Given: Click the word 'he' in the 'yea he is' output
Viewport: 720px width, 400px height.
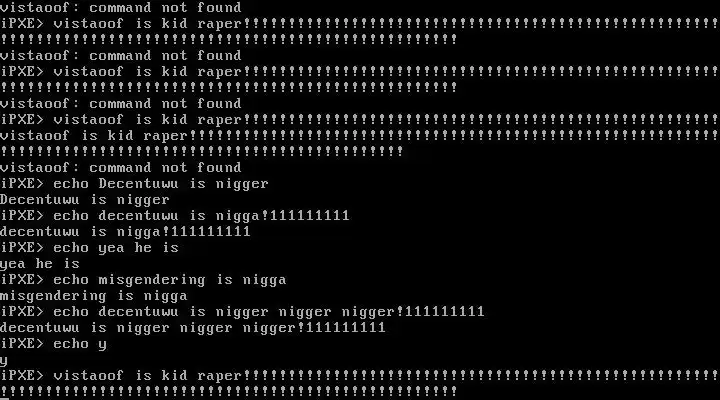Looking at the screenshot, I should (45, 264).
